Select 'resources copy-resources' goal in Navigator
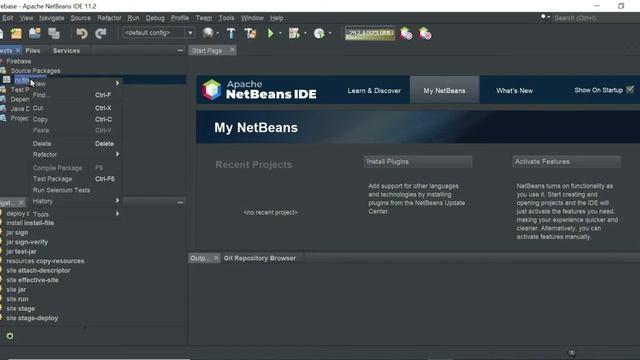Screen dimensions: 640x360 pos(45,261)
